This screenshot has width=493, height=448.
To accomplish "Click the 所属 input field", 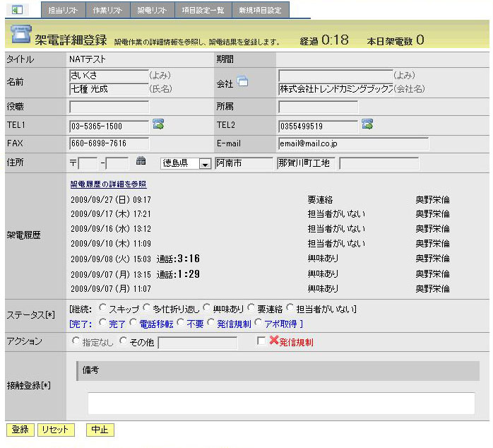I will [318, 107].
